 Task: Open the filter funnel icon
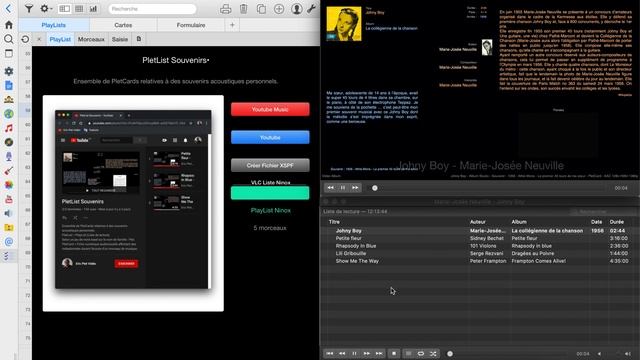click(29, 9)
